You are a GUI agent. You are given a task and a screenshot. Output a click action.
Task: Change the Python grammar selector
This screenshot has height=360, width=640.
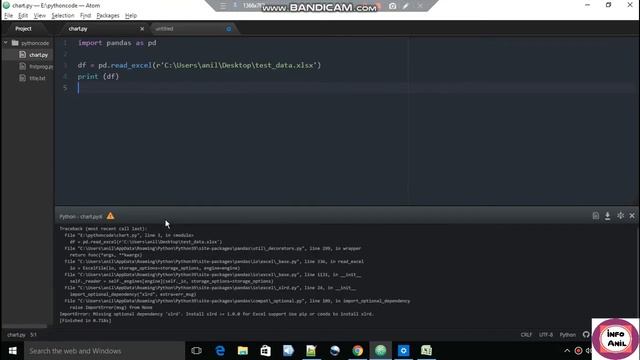tap(567, 335)
